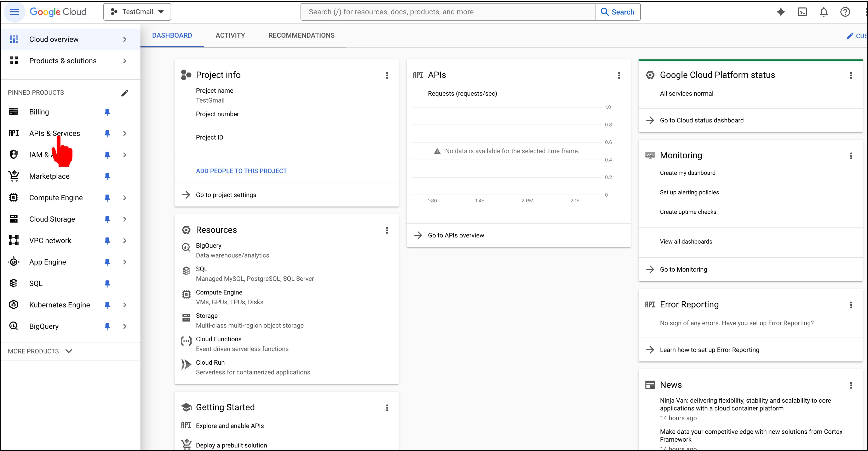The width and height of the screenshot is (868, 451).
Task: Unpin Compute Engine from pinned products
Action: coord(107,198)
